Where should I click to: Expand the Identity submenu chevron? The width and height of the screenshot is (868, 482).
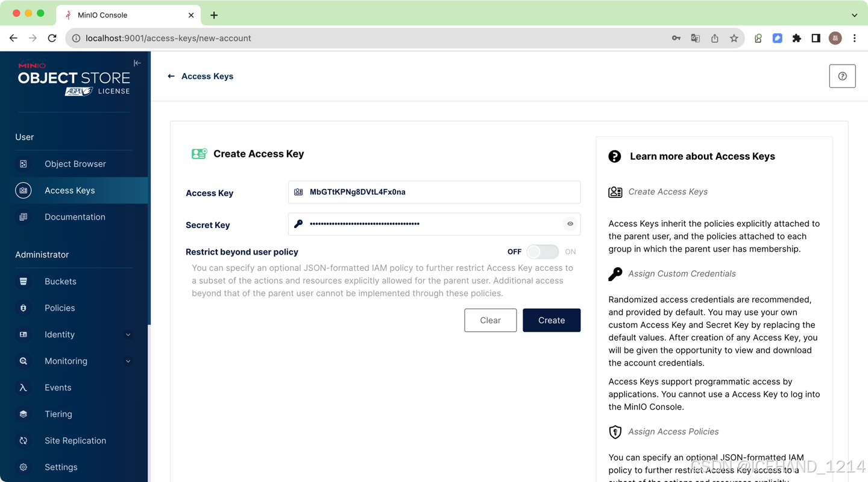[x=128, y=335]
